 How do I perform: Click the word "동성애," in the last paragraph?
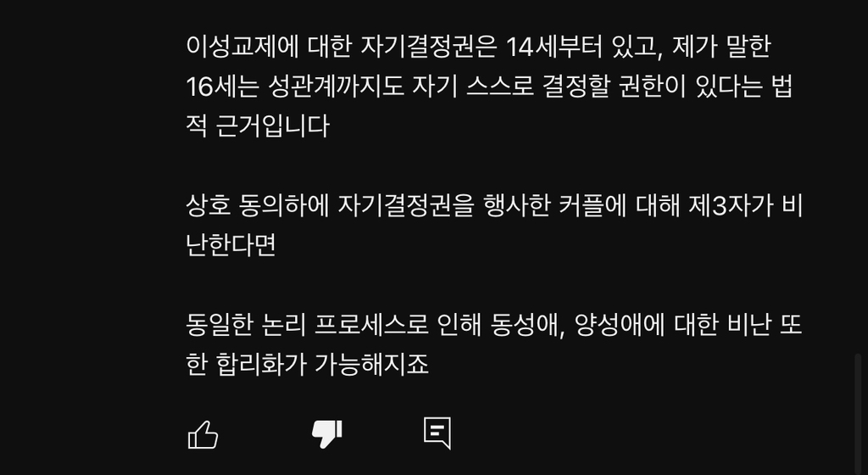527,325
